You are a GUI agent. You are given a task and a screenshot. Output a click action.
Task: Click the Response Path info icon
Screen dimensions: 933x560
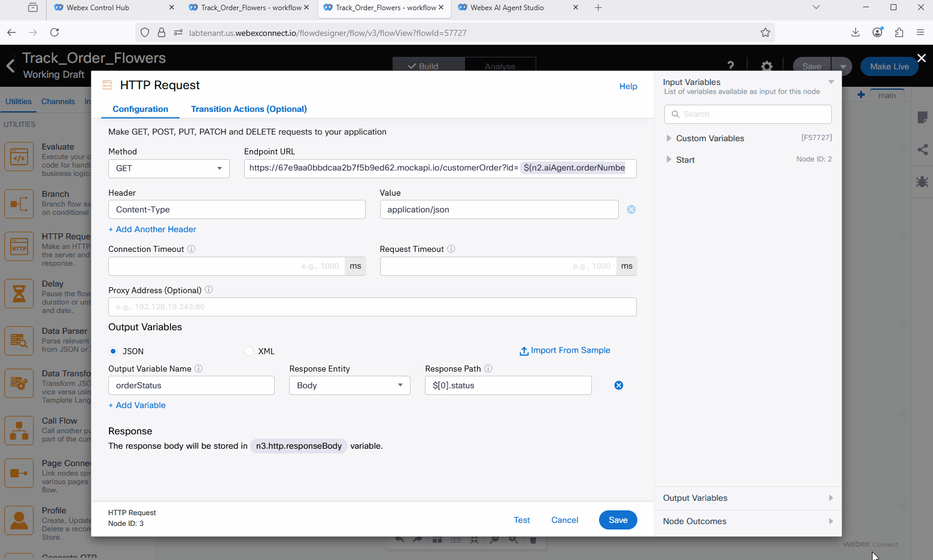(x=488, y=369)
